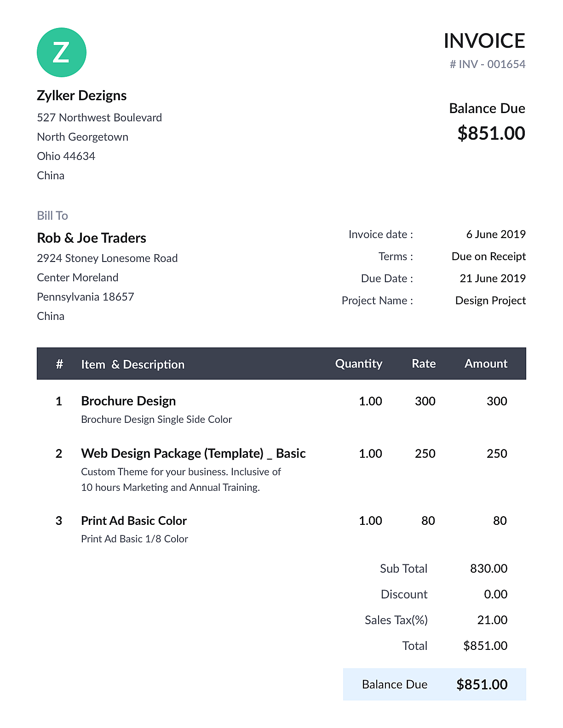Select the due date 21 June 2019

pyautogui.click(x=492, y=279)
